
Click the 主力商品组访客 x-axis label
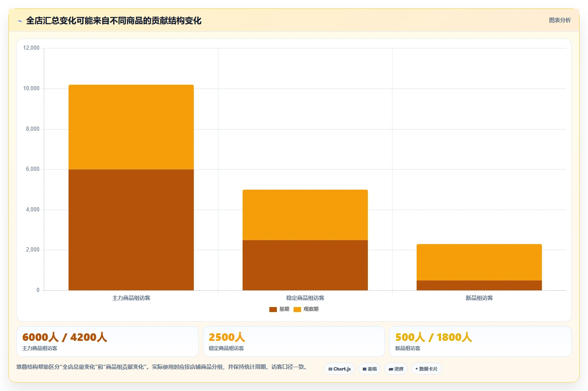pos(131,298)
